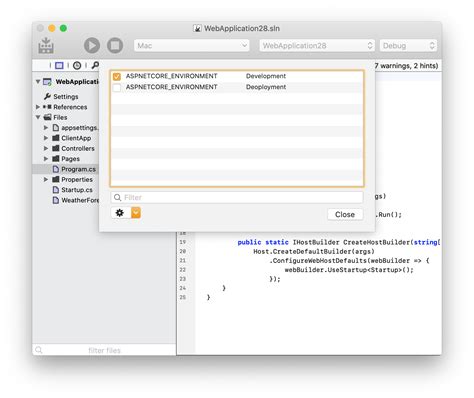Open the WebApplication28 project selector
The height and width of the screenshot is (398, 474).
(317, 45)
